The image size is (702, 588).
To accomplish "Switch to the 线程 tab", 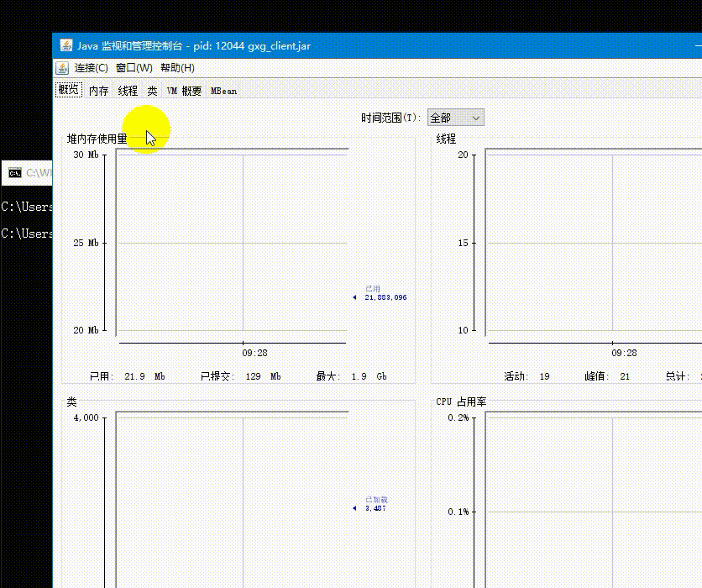I will click(x=128, y=90).
